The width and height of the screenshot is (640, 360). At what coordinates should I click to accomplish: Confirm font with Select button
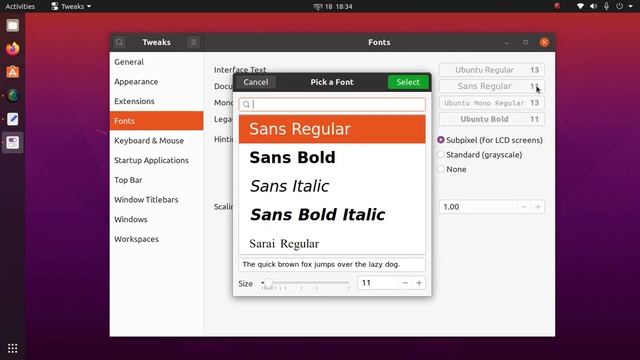(408, 82)
